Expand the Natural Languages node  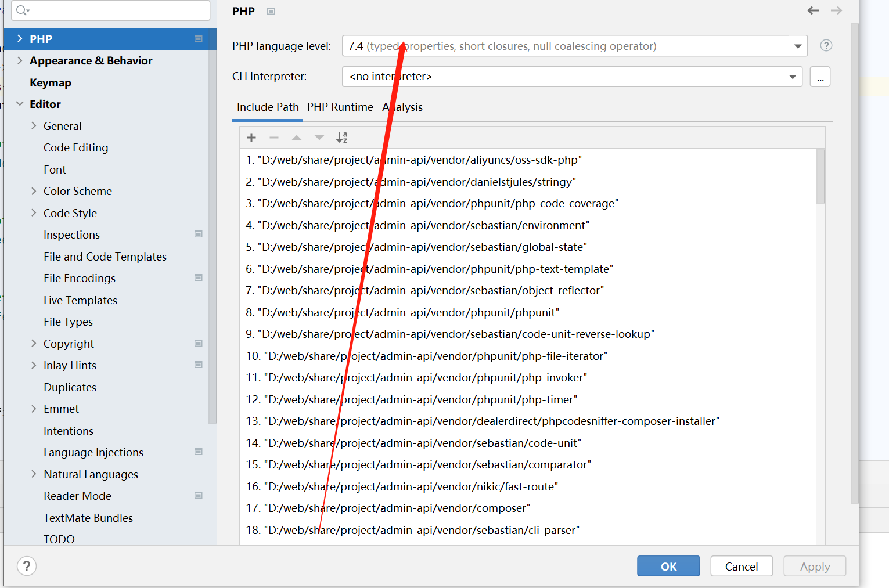pos(34,474)
